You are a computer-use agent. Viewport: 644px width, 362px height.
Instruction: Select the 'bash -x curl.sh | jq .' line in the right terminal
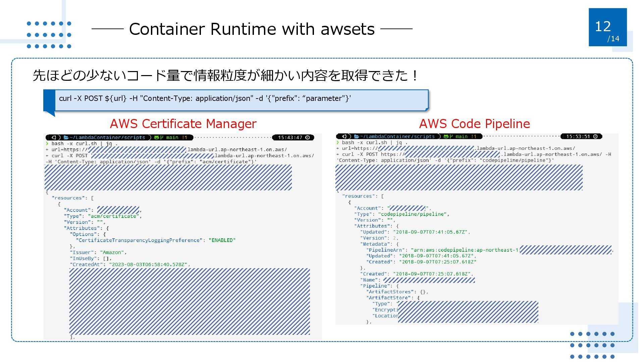pyautogui.click(x=375, y=142)
